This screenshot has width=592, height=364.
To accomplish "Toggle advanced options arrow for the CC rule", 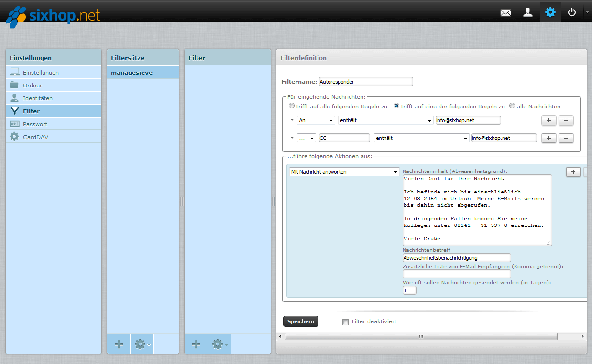I will tap(292, 138).
